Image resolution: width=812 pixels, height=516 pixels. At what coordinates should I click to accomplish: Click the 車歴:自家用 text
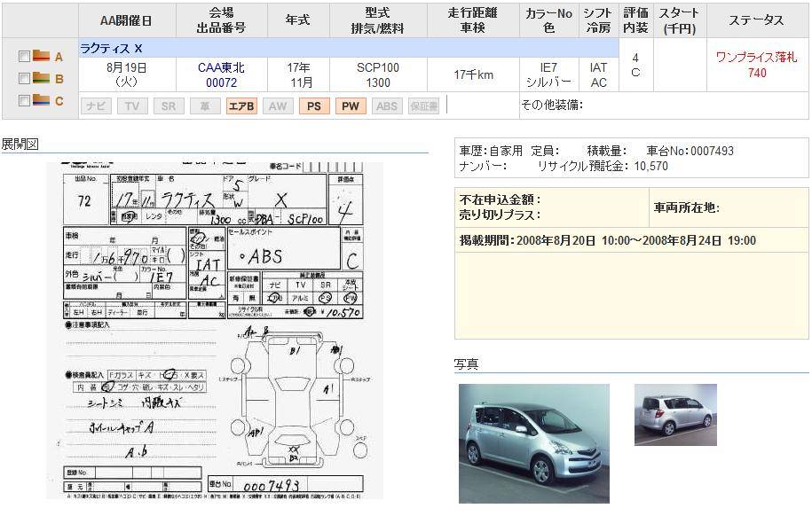tap(491, 151)
